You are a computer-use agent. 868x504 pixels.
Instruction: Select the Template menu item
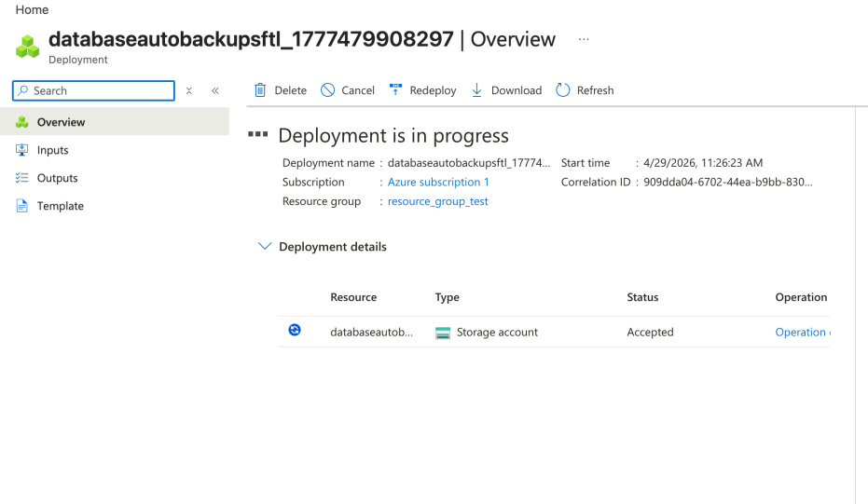[x=60, y=206]
